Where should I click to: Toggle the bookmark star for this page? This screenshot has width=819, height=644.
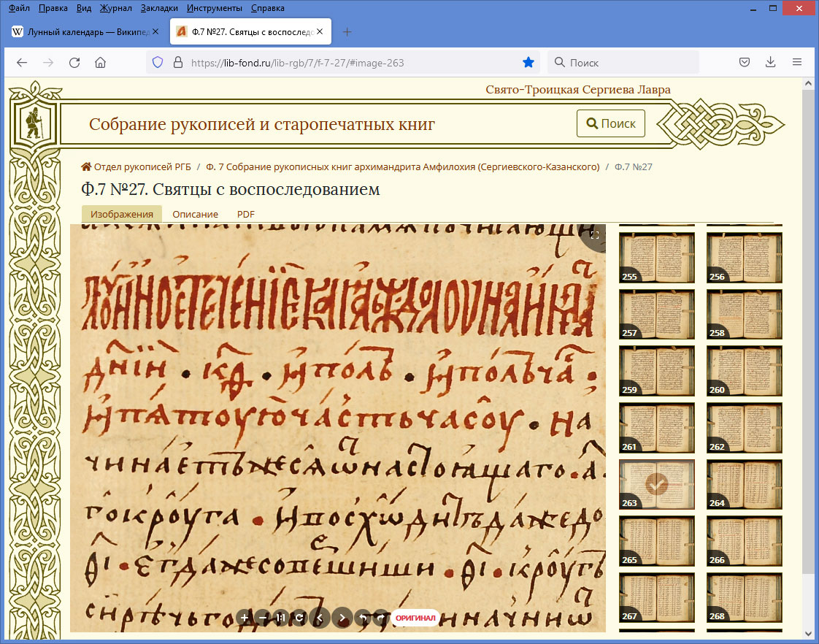(x=528, y=63)
